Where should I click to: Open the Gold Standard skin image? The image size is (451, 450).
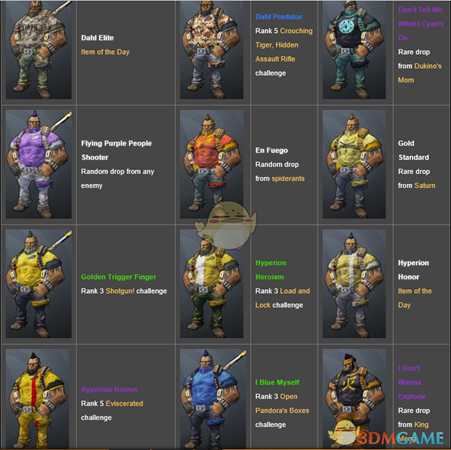point(354,165)
